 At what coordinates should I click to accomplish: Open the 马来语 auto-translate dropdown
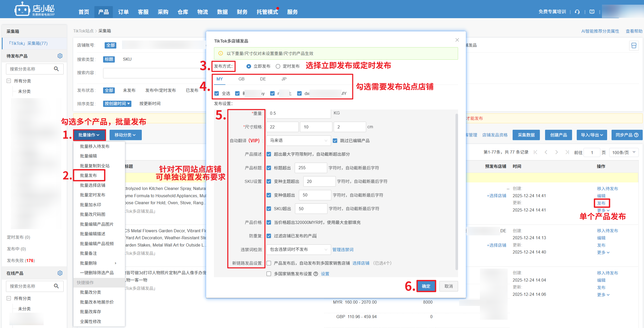[298, 141]
